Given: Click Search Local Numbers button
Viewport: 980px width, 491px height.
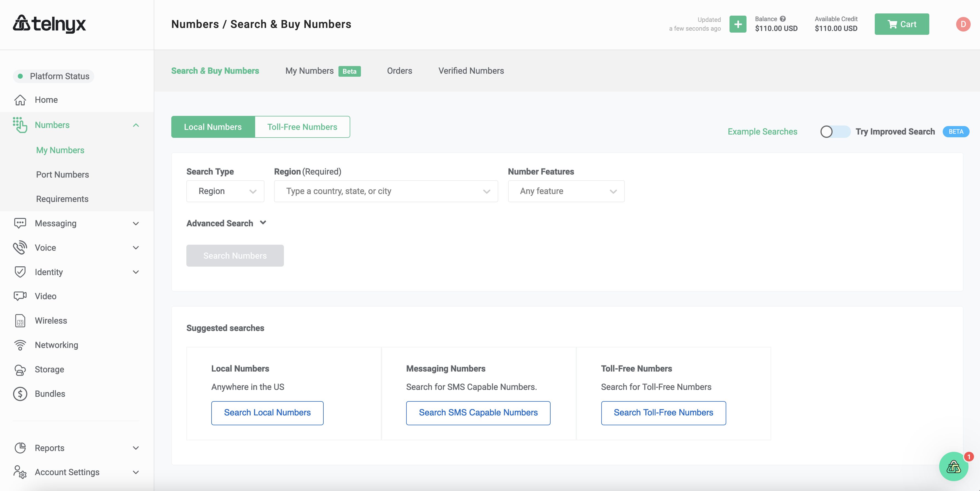Looking at the screenshot, I should tap(267, 413).
